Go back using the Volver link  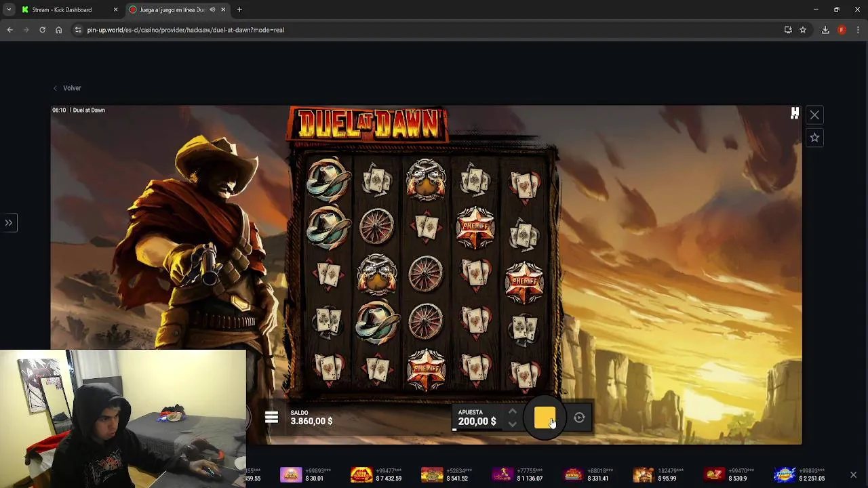(68, 88)
